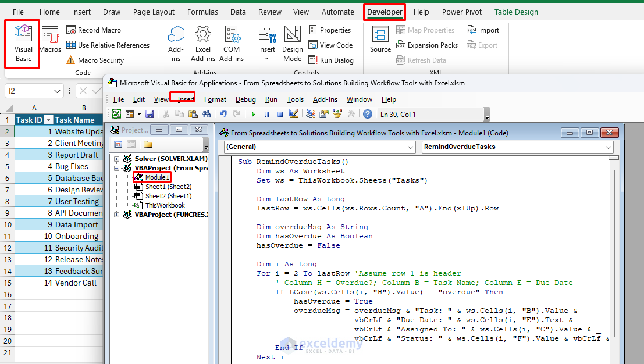This screenshot has height=364, width=644.
Task: Toggle VBA Design Mode ruler icon
Action: pyautogui.click(x=294, y=114)
